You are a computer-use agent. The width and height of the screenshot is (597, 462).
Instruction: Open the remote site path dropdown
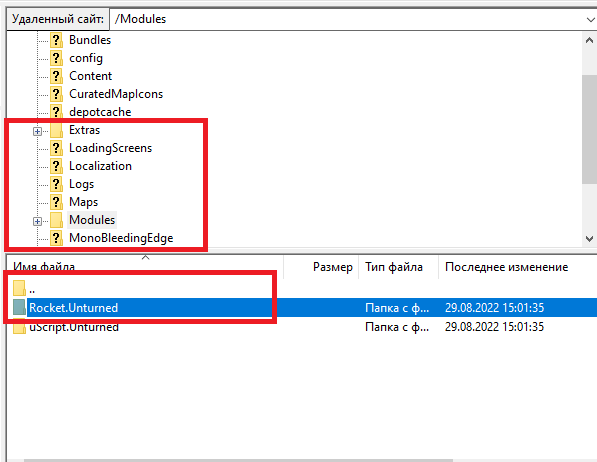pos(590,19)
